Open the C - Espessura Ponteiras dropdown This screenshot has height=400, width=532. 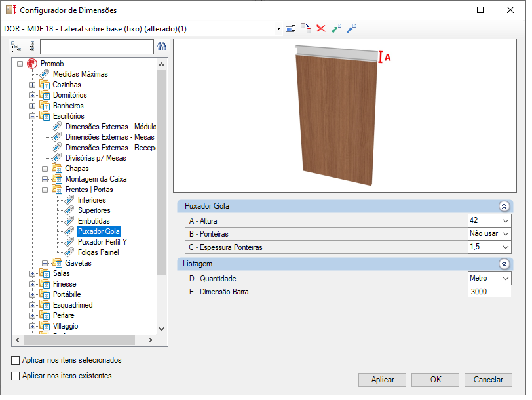point(506,247)
